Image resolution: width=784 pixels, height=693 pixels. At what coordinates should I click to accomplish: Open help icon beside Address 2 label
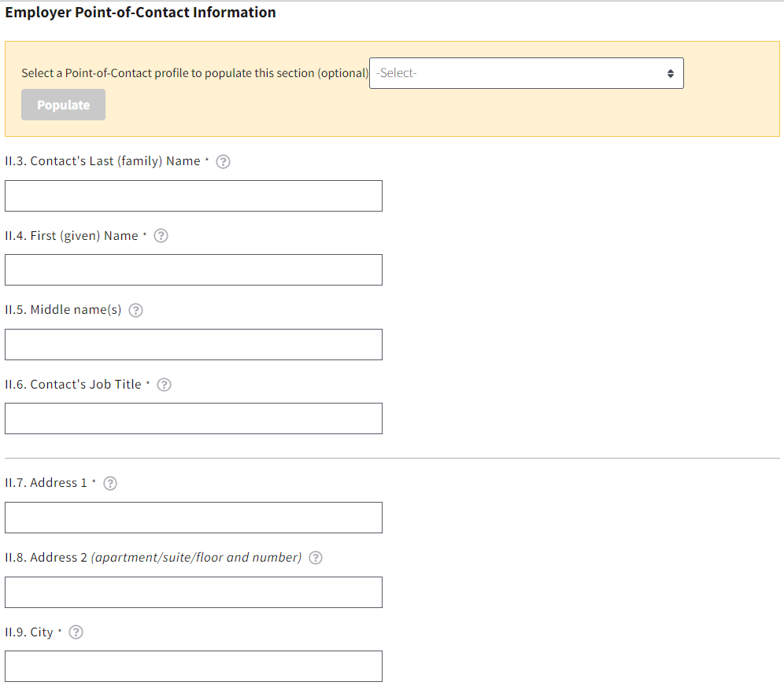pos(316,558)
